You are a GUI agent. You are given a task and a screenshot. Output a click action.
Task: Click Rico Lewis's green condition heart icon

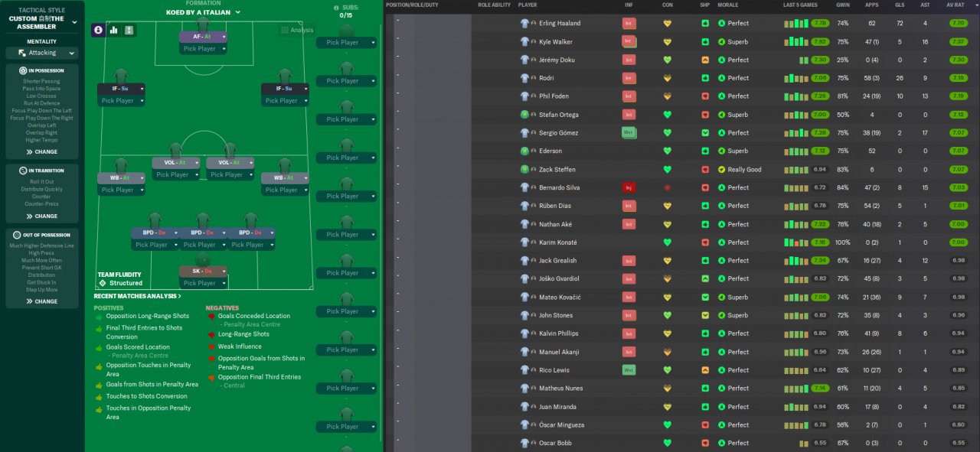coord(667,370)
